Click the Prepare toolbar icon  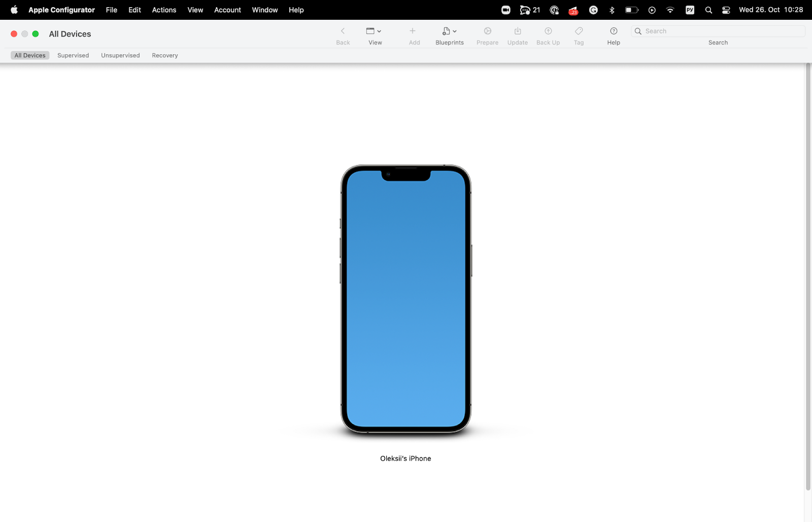pos(488,31)
